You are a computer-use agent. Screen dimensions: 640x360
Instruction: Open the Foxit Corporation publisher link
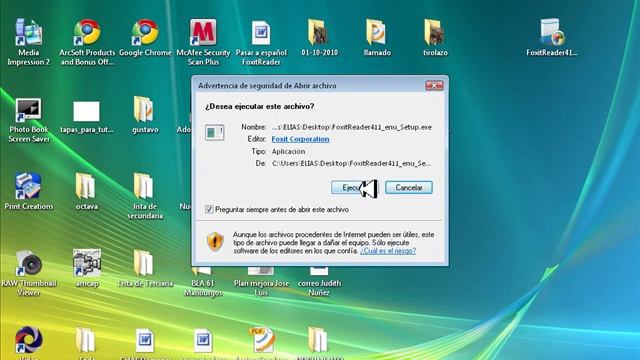point(300,139)
